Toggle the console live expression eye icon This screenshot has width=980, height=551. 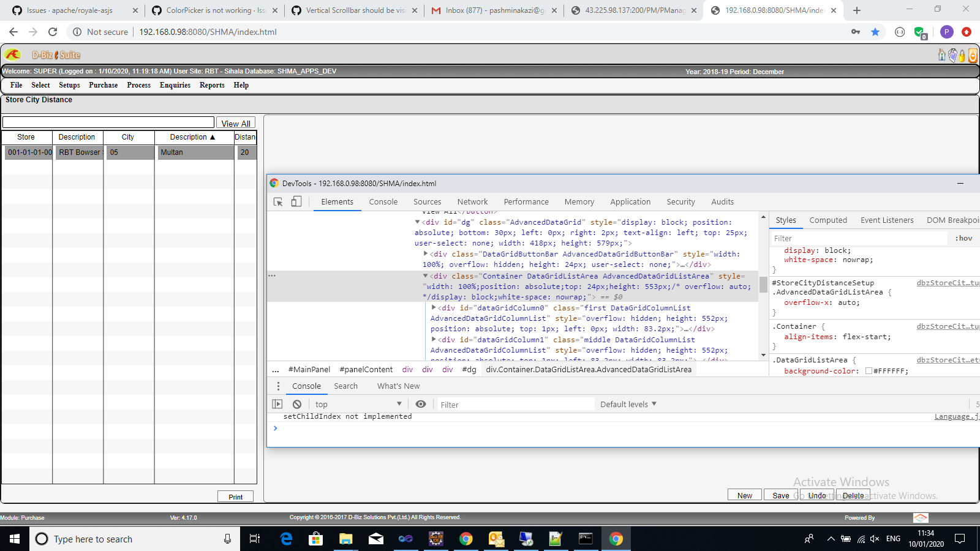click(421, 404)
